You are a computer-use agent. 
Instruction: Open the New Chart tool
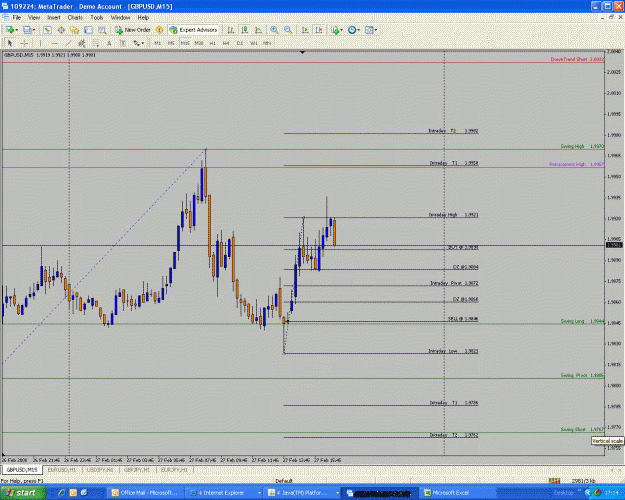tap(10, 30)
